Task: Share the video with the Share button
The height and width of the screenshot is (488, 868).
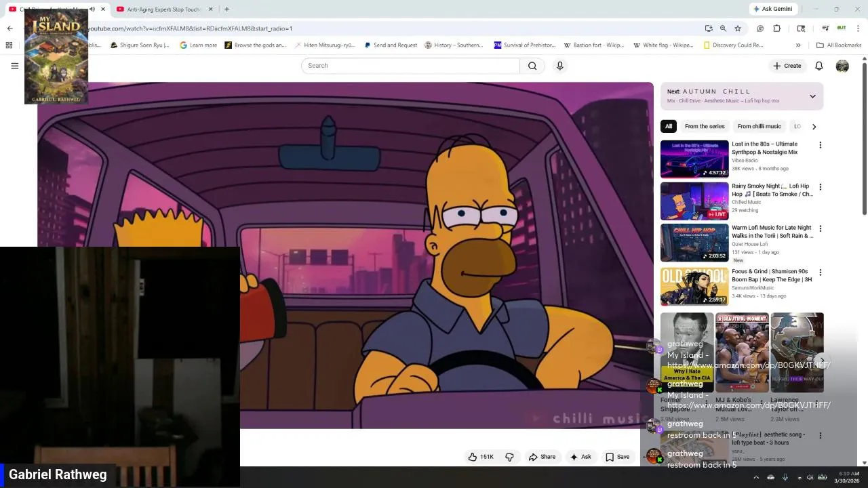Action: pyautogui.click(x=542, y=457)
